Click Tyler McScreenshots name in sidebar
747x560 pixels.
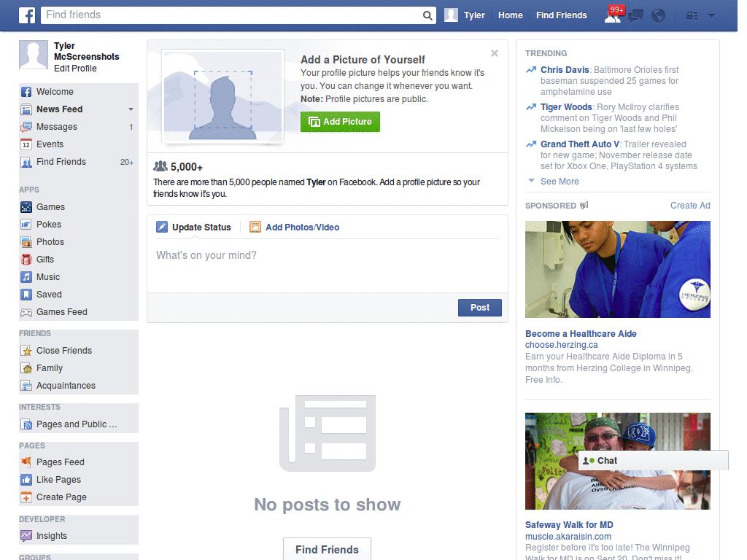pyautogui.click(x=87, y=52)
